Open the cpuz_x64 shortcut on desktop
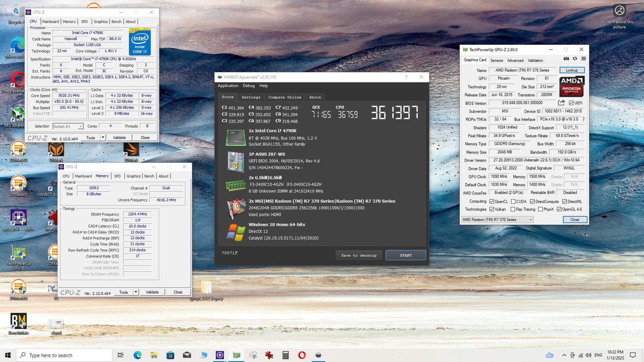The height and width of the screenshot is (362, 644). pos(18,221)
